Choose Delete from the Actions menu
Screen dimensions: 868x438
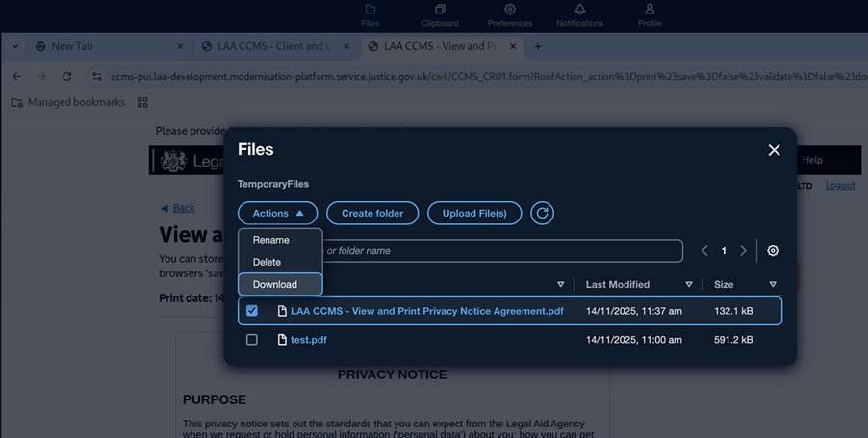[268, 262]
